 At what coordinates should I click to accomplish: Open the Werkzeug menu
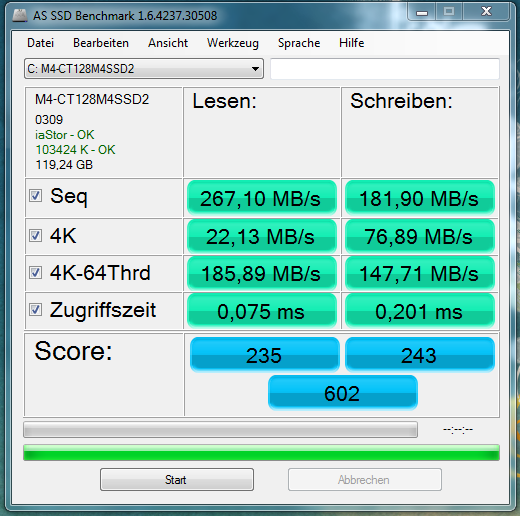pos(233,43)
